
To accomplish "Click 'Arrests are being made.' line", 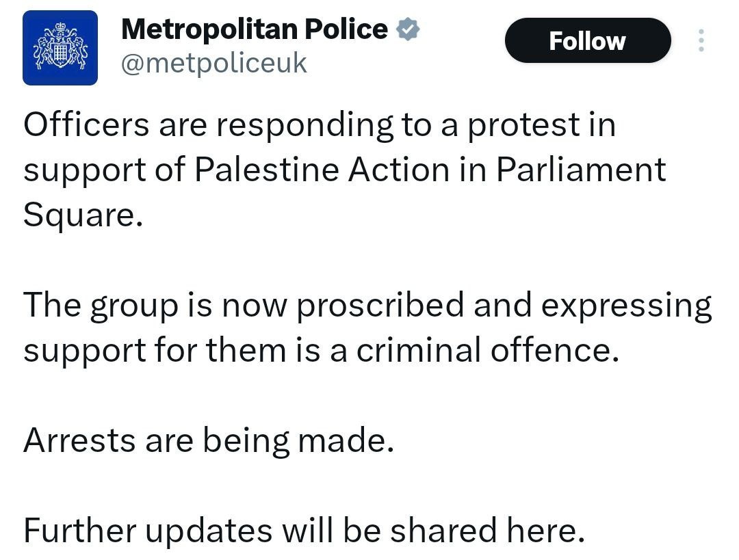I will click(208, 440).
